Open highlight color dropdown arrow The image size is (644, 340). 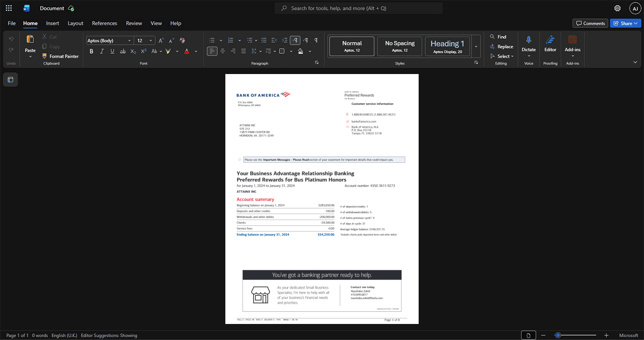click(177, 51)
